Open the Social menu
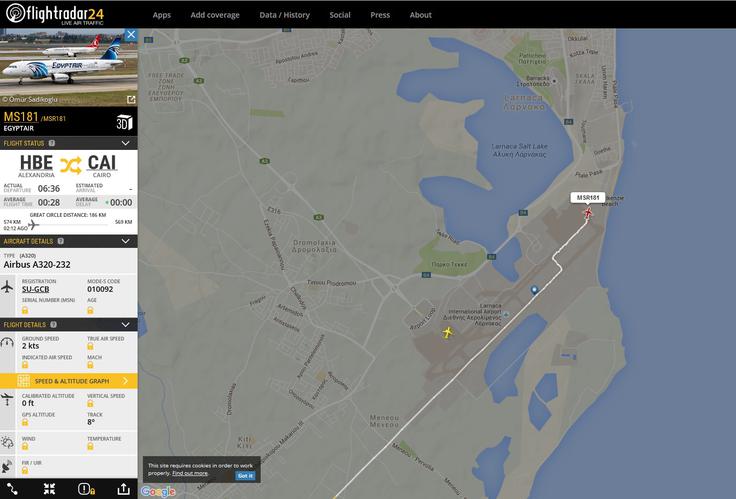 coord(340,15)
